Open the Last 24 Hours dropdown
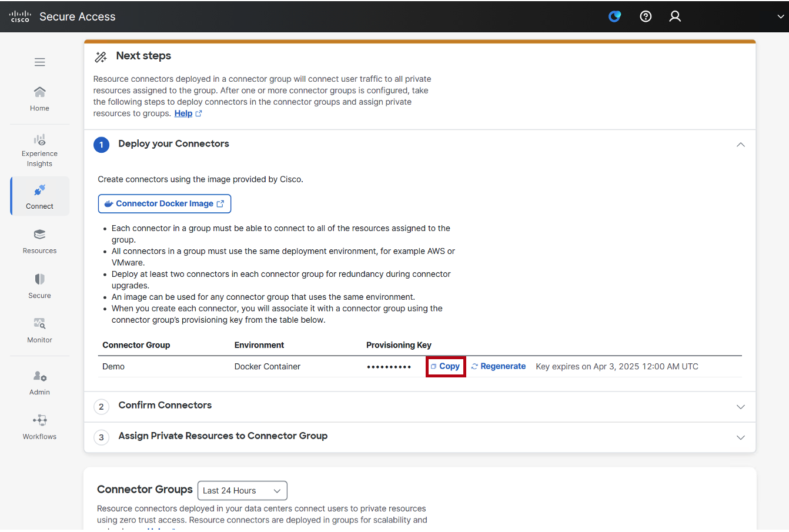This screenshot has height=532, width=789. tap(242, 491)
